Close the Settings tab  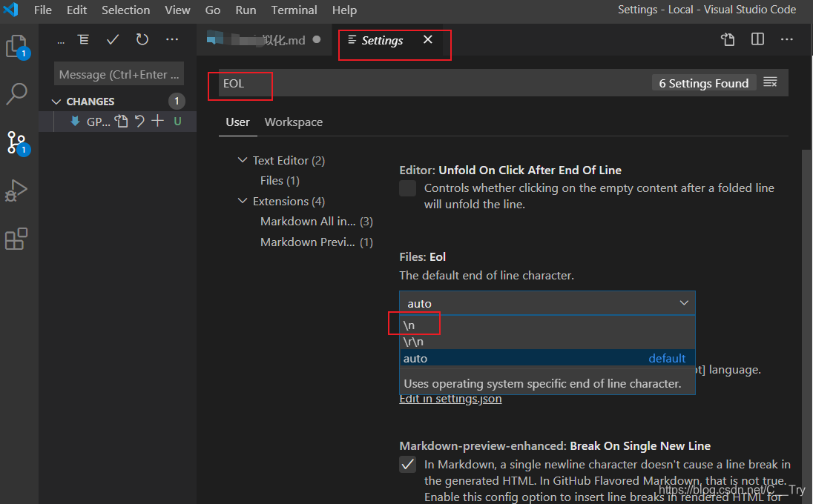tap(428, 39)
